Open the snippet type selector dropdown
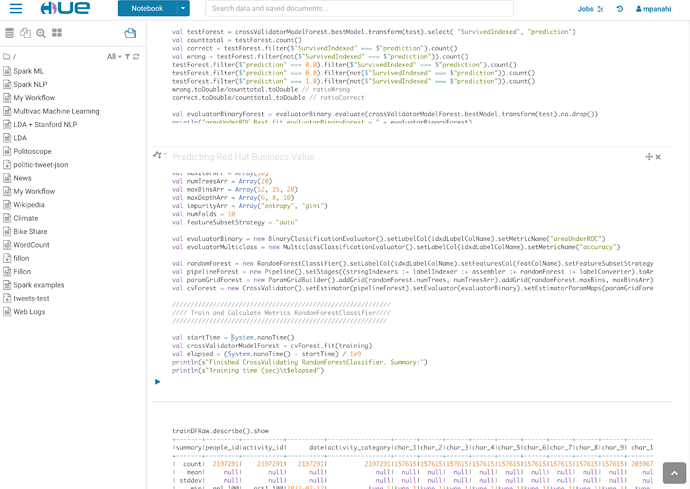The width and height of the screenshot is (690, 489). tap(160, 155)
